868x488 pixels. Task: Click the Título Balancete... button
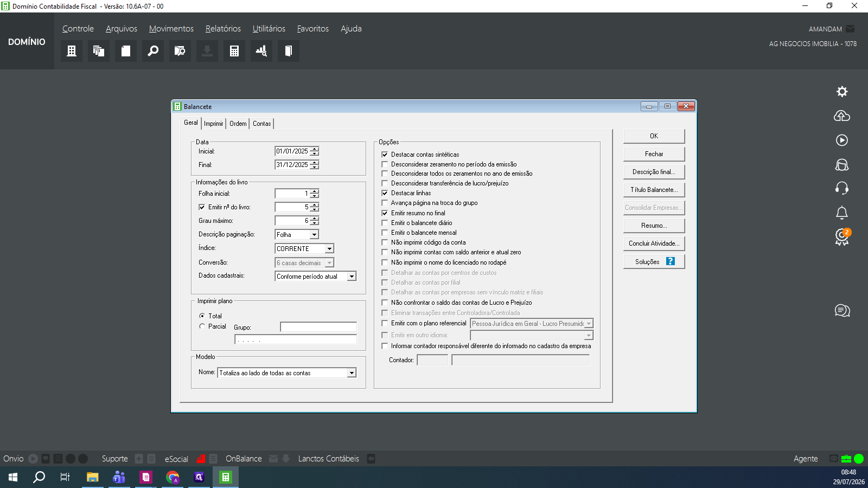click(654, 190)
